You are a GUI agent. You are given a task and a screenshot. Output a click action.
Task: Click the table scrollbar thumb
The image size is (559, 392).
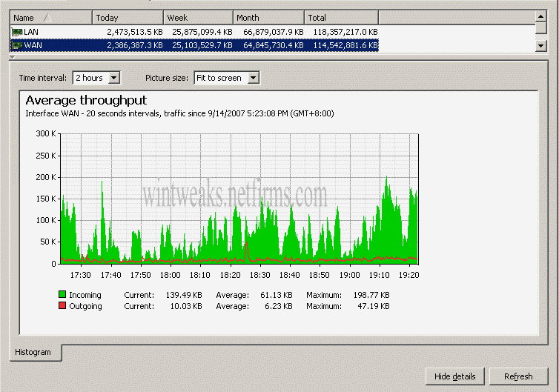[x=540, y=28]
